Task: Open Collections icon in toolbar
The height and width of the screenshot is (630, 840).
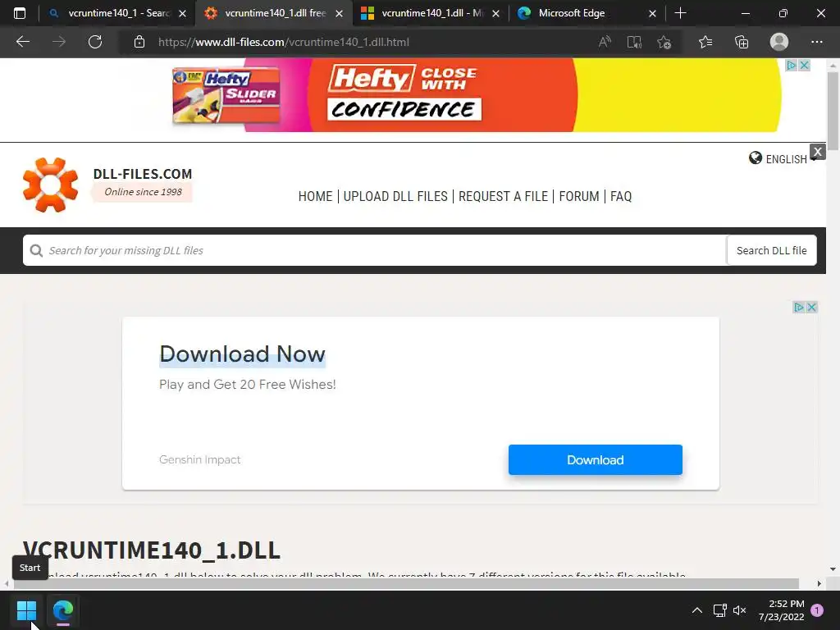Action: [742, 42]
